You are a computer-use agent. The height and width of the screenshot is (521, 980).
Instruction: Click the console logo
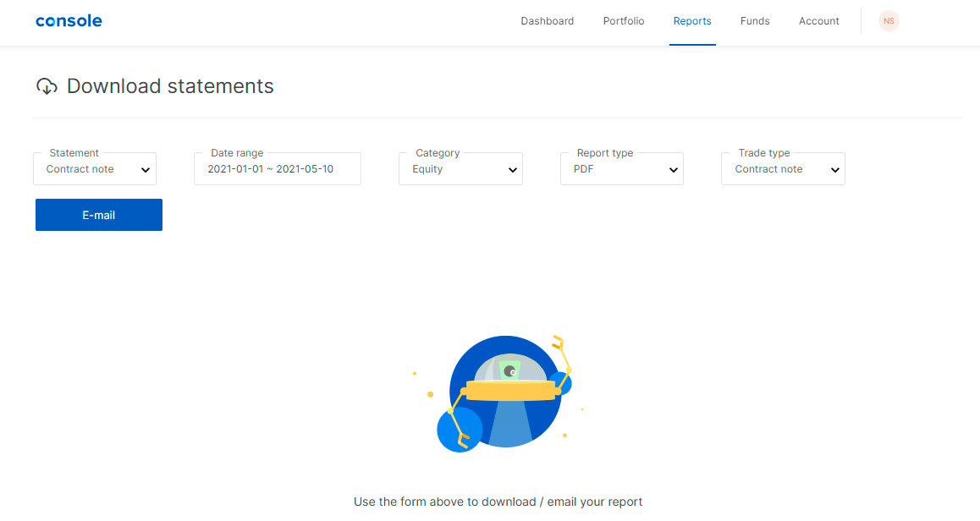click(69, 20)
